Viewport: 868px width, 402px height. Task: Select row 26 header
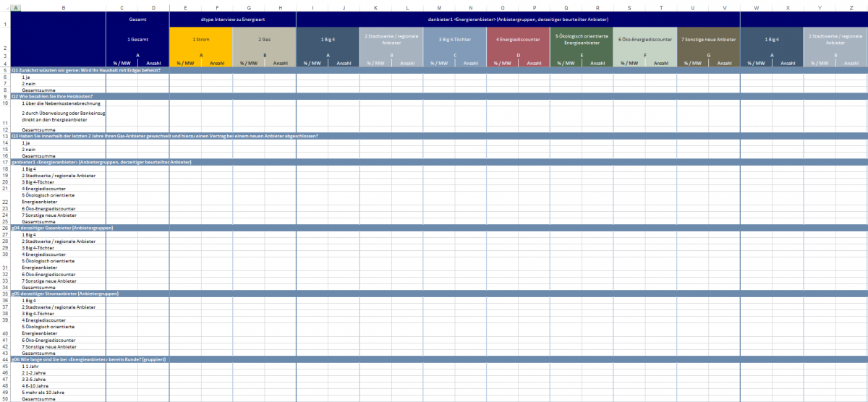5,228
